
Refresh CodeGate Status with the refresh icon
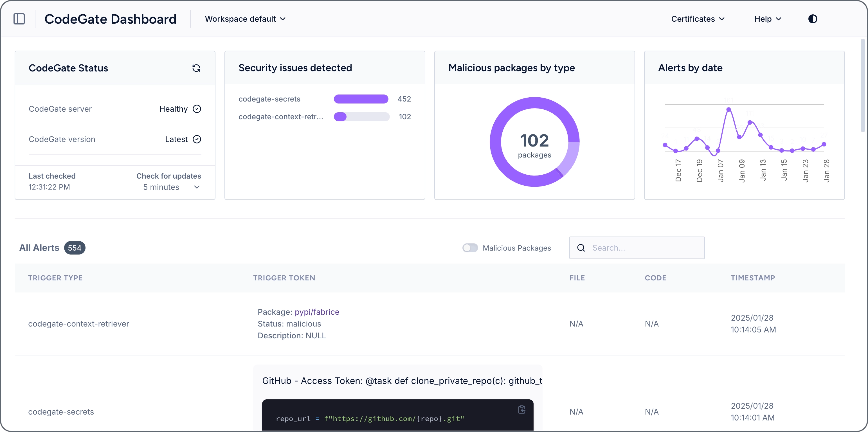point(196,68)
